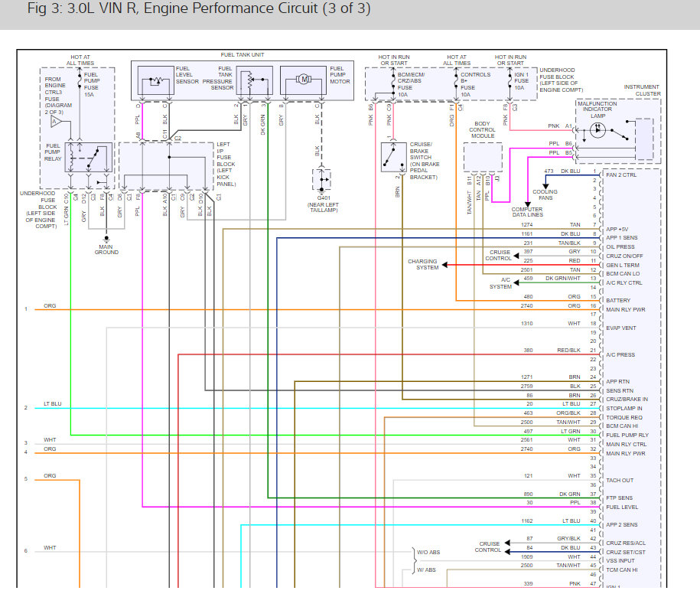The height and width of the screenshot is (607, 700).
Task: Click the triangle A connector reference symbol
Action: click(56, 121)
